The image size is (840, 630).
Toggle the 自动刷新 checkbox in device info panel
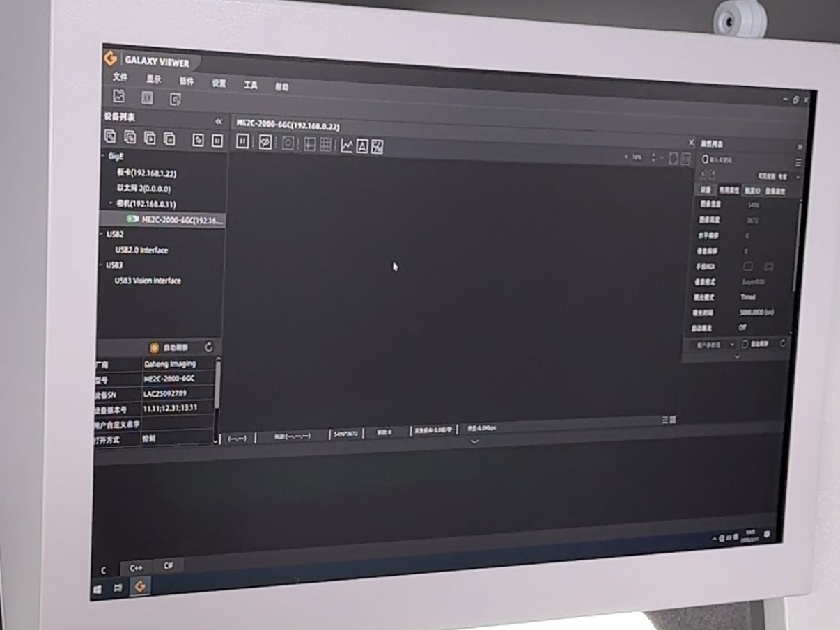pyautogui.click(x=154, y=347)
